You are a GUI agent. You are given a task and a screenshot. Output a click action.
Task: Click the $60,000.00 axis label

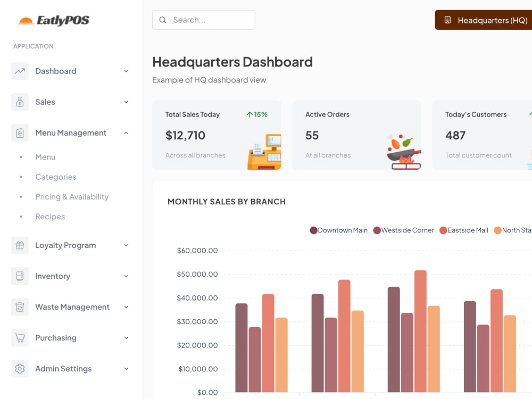coord(197,251)
